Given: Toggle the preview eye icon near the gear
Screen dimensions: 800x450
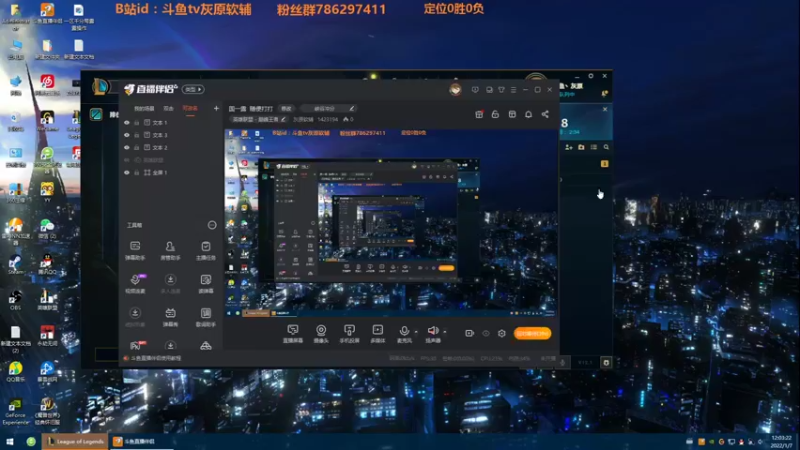Looking at the screenshot, I should point(486,333).
